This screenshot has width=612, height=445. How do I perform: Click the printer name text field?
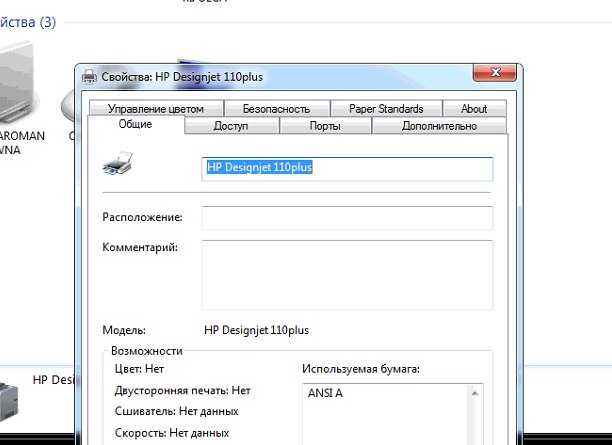tap(347, 168)
